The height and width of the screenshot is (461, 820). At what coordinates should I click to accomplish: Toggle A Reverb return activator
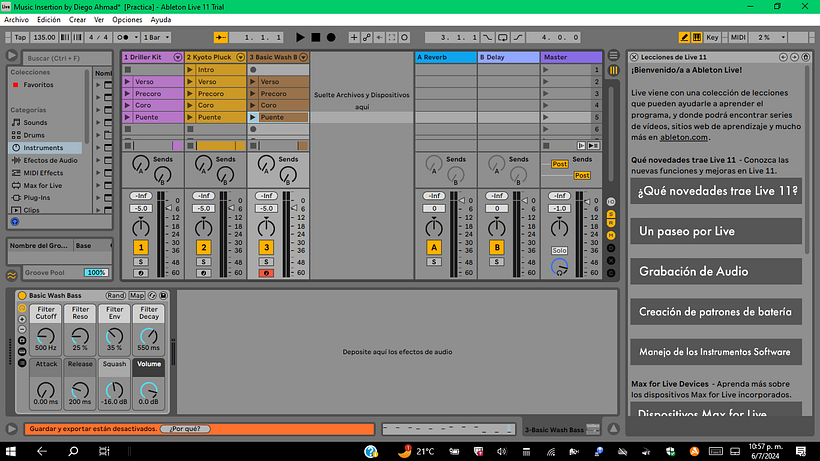coord(434,247)
